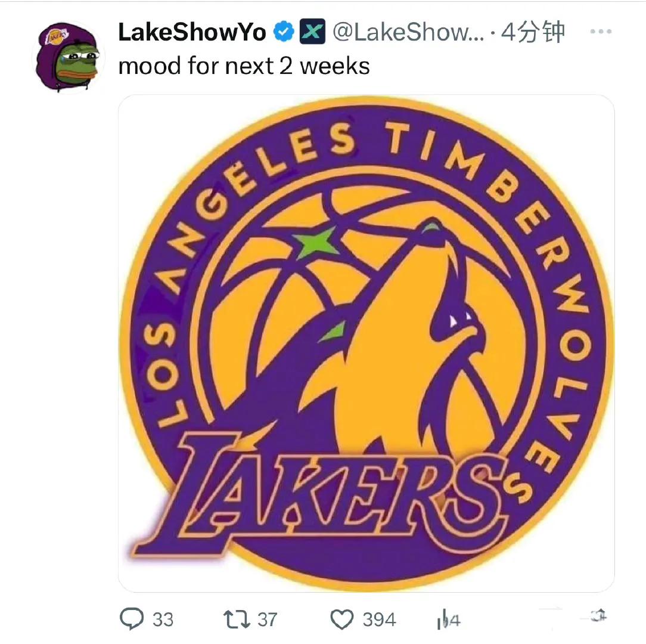Click the 33 replies count
The image size is (646, 644).
(x=163, y=620)
